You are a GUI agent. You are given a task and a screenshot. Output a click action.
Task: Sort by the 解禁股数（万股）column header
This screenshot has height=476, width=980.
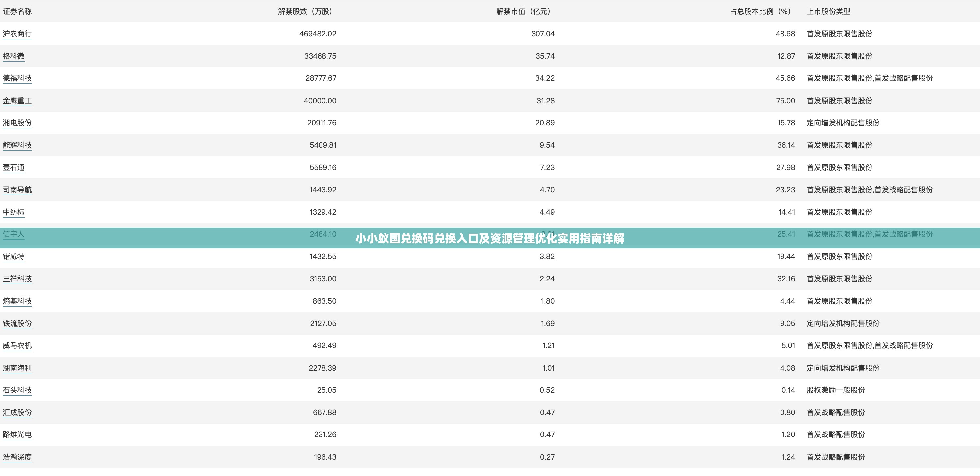point(304,11)
